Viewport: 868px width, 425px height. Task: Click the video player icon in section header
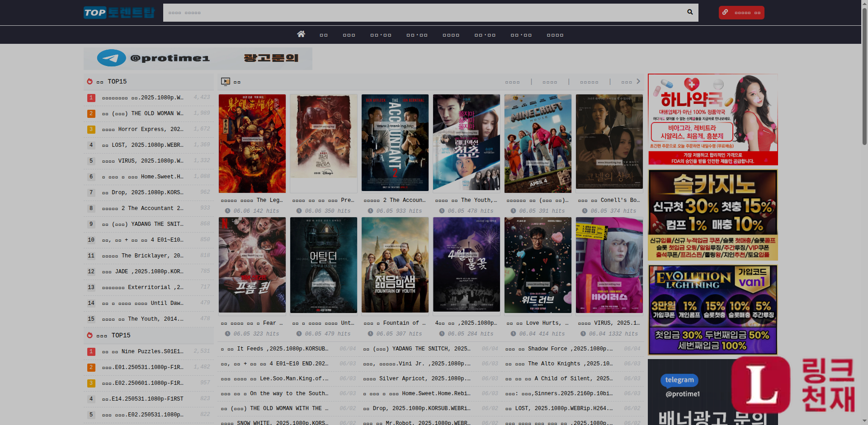coord(226,81)
